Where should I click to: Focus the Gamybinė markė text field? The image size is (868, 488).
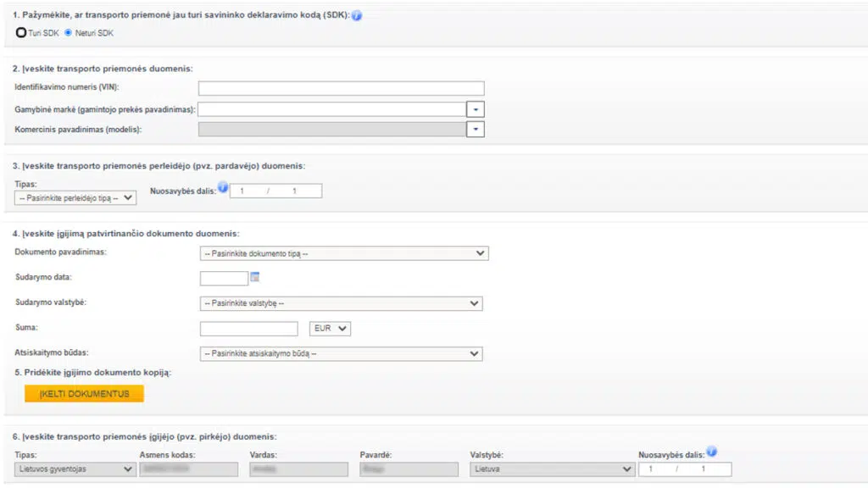(332, 109)
